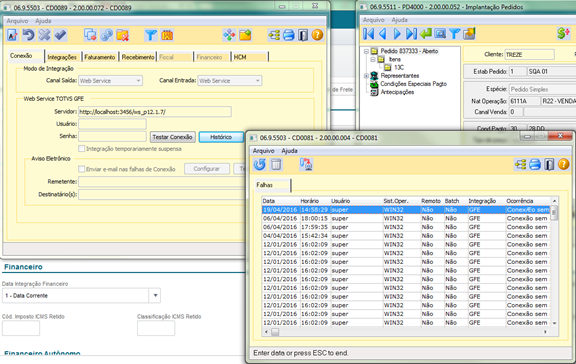
Task: Click the edit document icon in CD0089 toolbar
Action: click(x=13, y=35)
